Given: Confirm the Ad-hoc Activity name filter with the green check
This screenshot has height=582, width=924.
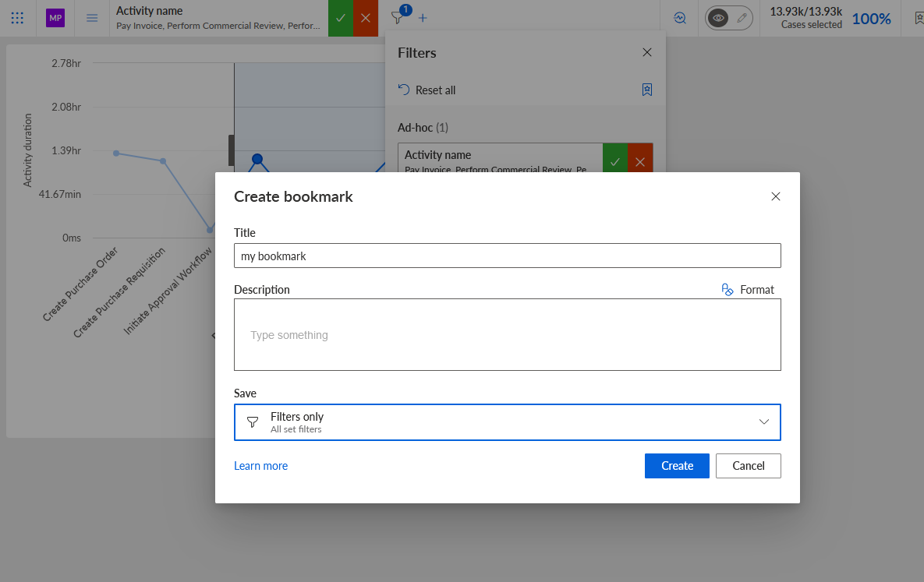Looking at the screenshot, I should [615, 158].
